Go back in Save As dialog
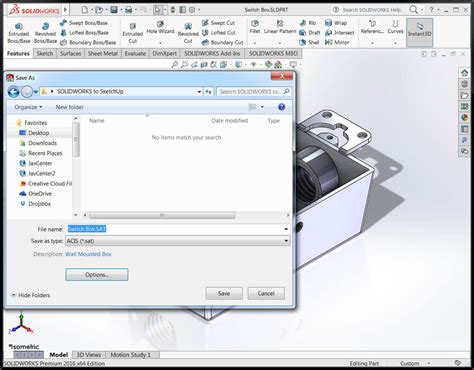Image resolution: width=474 pixels, height=370 pixels. point(13,91)
